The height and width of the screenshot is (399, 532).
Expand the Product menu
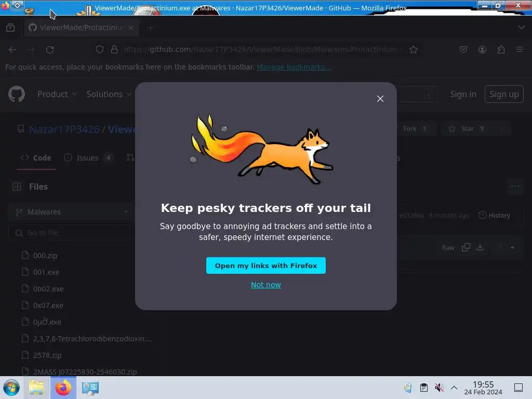coord(57,94)
